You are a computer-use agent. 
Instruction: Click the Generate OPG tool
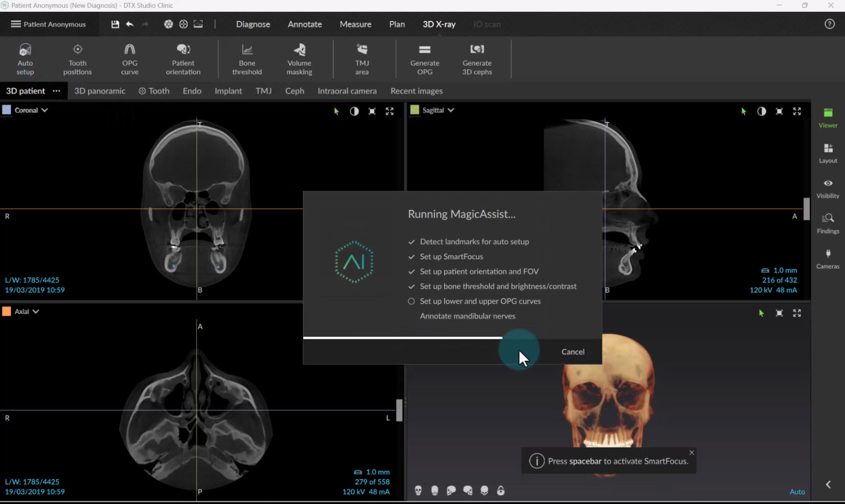click(425, 58)
